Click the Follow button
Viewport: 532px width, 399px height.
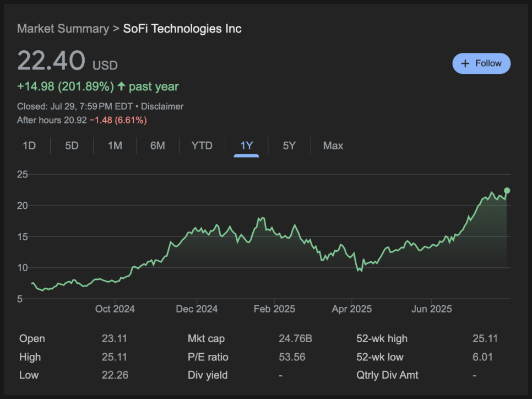coord(481,63)
